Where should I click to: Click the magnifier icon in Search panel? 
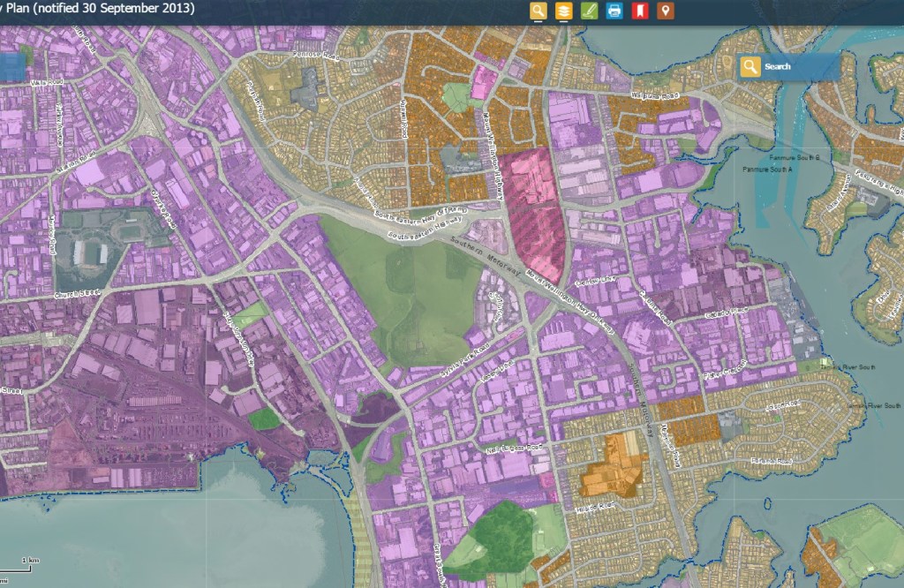(750, 67)
